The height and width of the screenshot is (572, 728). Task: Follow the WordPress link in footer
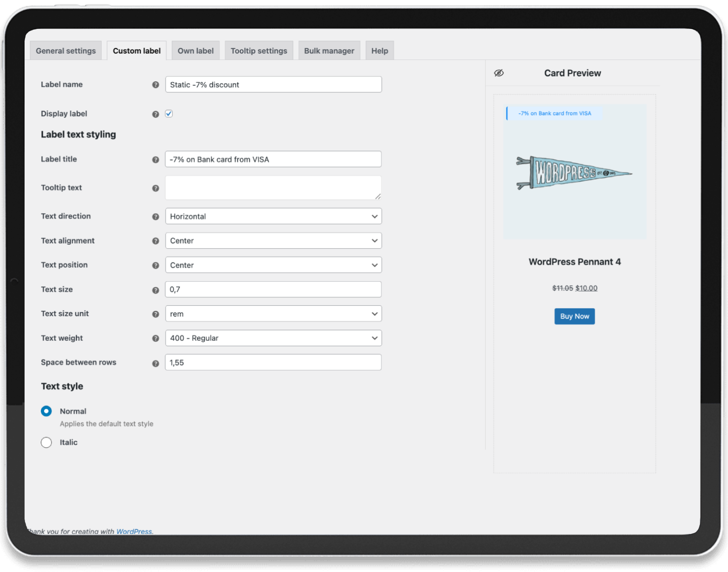[134, 531]
